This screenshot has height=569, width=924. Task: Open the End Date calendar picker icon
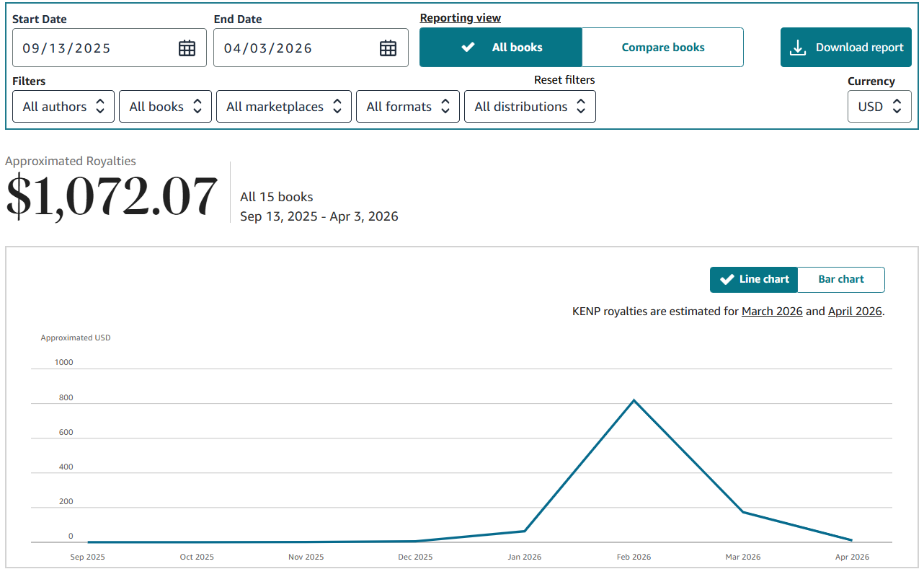[x=388, y=48]
